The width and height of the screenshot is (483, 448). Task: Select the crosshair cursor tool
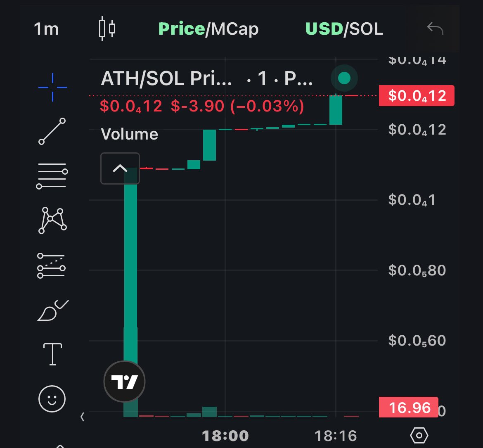coord(52,87)
